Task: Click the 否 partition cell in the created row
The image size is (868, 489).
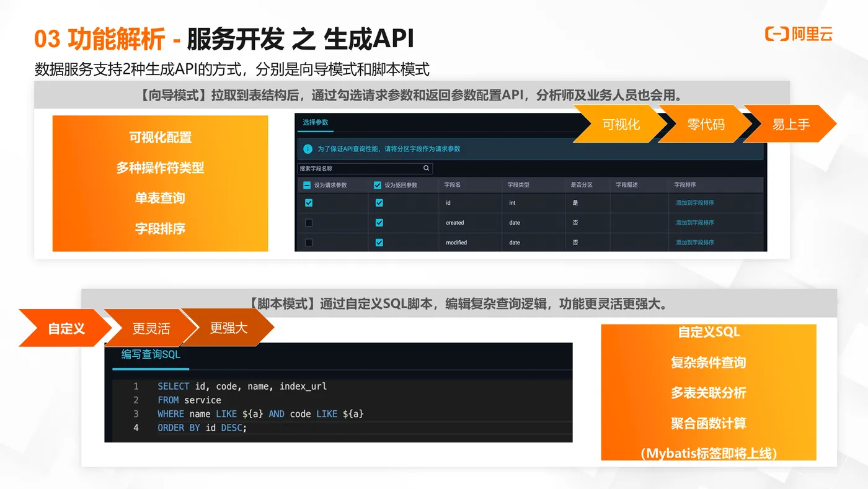Action: 575,223
